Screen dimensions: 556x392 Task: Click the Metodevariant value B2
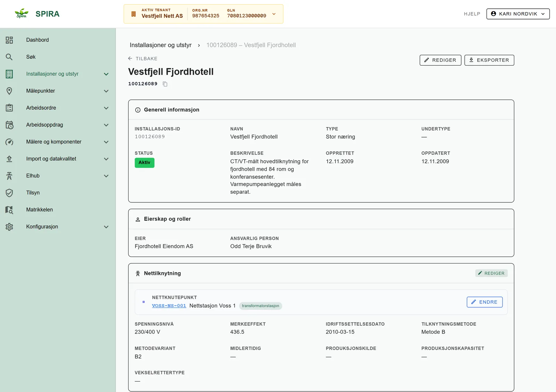click(138, 357)
